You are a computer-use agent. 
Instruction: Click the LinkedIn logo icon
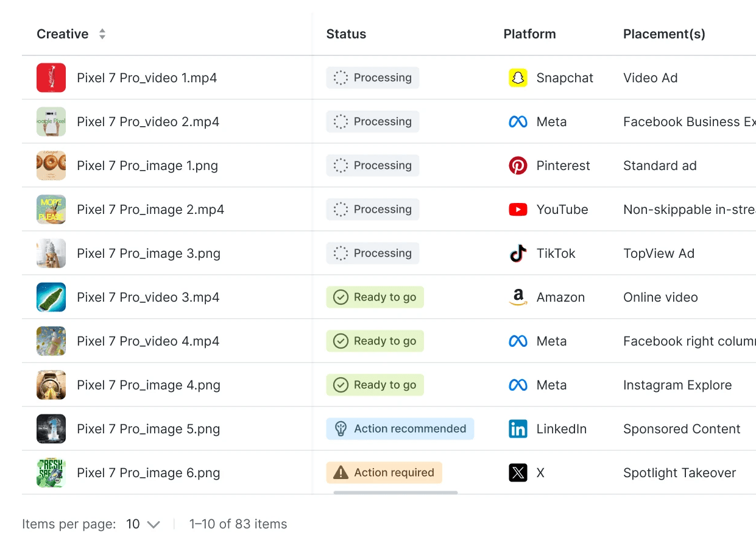pos(518,429)
